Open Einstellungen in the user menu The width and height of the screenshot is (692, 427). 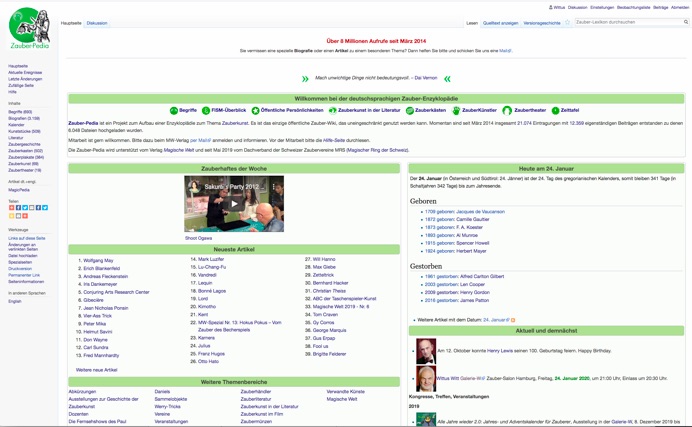[602, 7]
